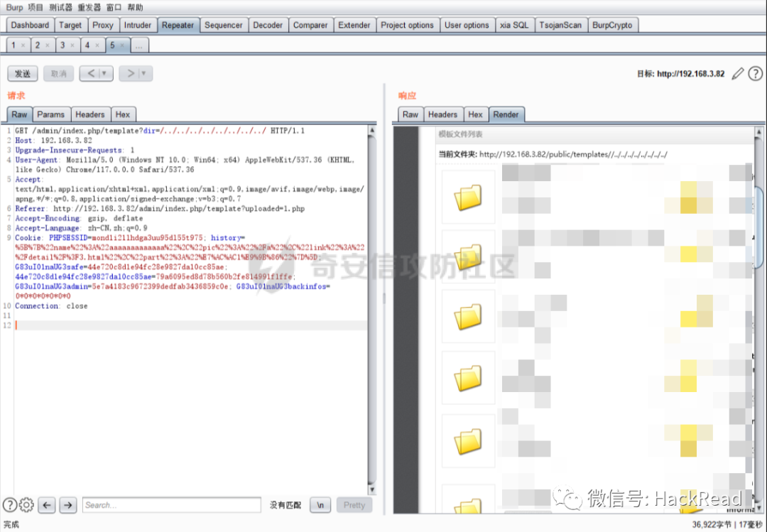This screenshot has width=767, height=532.
Task: Open TsojanScan extension tab
Action: point(560,25)
